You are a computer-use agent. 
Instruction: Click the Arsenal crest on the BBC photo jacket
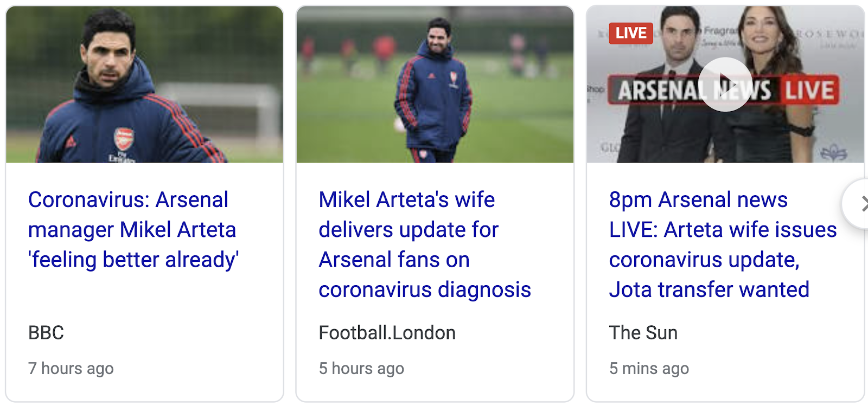[124, 139]
